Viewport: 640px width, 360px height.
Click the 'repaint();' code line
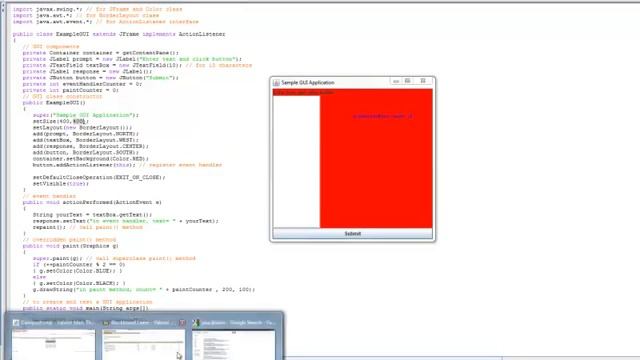point(88,227)
